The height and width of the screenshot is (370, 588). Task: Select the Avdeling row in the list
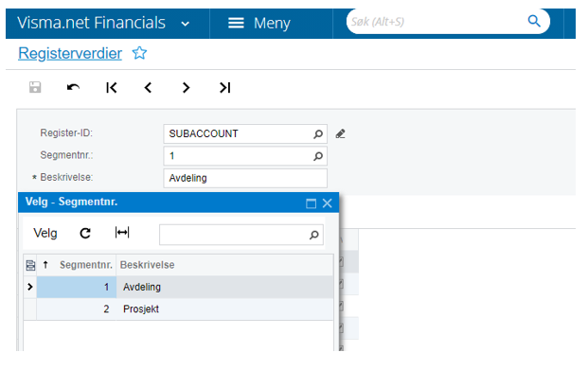[179, 287]
